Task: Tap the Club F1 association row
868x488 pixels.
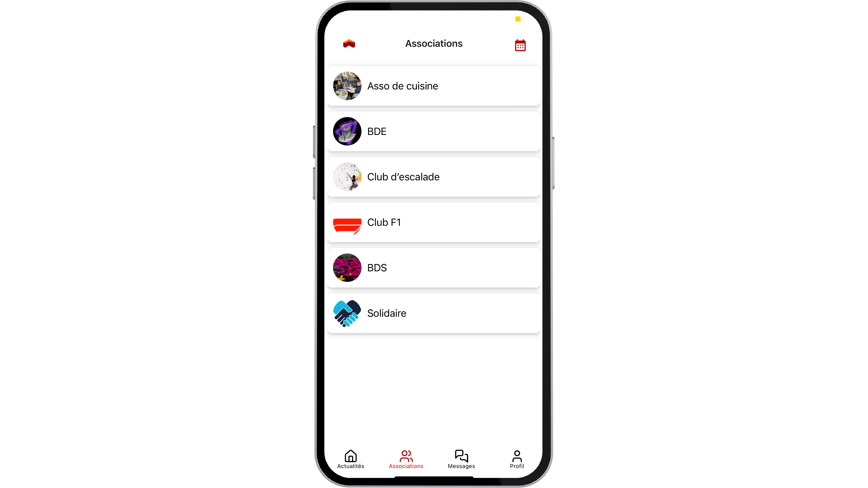Action: pyautogui.click(x=433, y=222)
